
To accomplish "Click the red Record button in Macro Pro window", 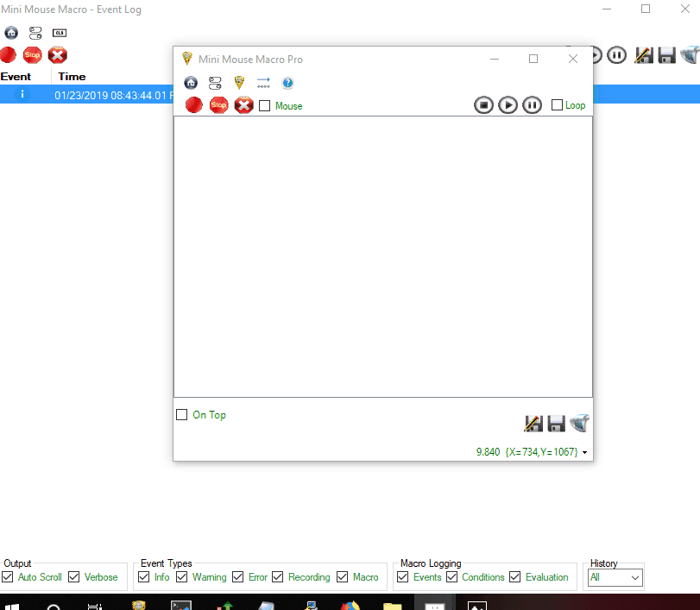I will pos(194,105).
